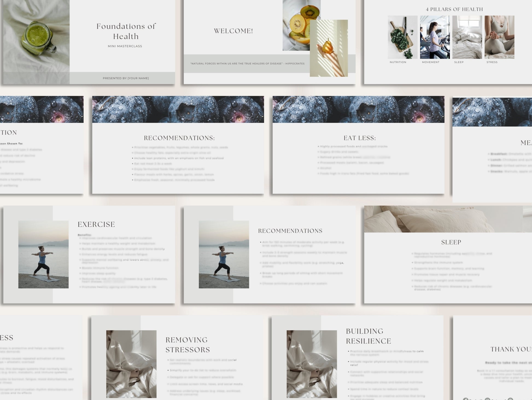Click the Mini Masterclass subtitle
This screenshot has width=532, height=400.
click(125, 46)
